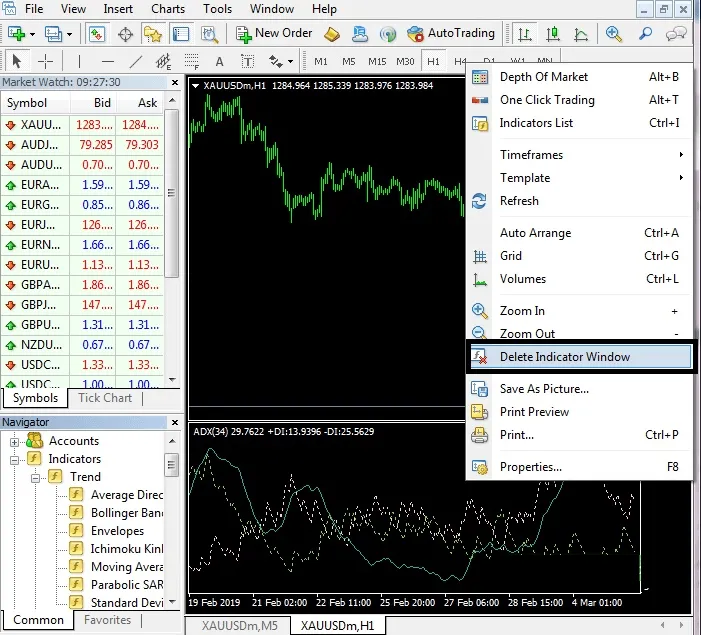The height and width of the screenshot is (635, 701).
Task: Toggle the Market Watch toolbar icon
Action: (x=97, y=34)
